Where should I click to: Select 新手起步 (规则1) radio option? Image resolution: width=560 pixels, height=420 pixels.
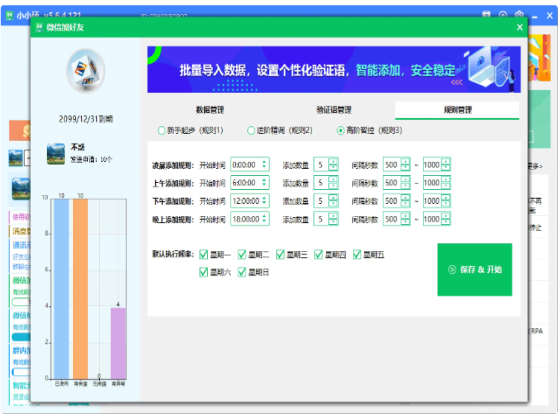[161, 130]
